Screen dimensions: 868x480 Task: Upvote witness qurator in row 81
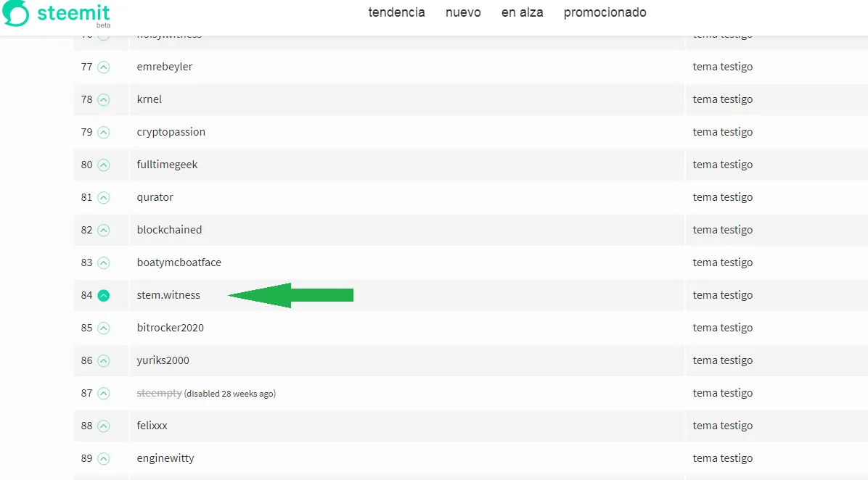104,198
